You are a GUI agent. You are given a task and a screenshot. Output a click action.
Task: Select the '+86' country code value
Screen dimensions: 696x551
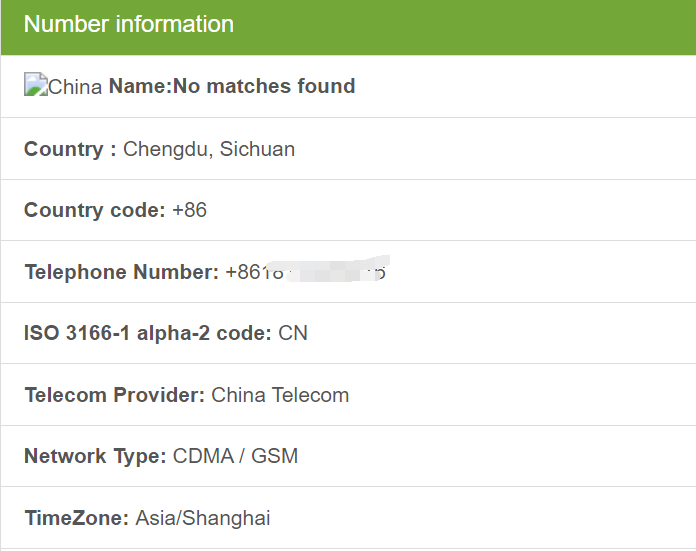[189, 210]
